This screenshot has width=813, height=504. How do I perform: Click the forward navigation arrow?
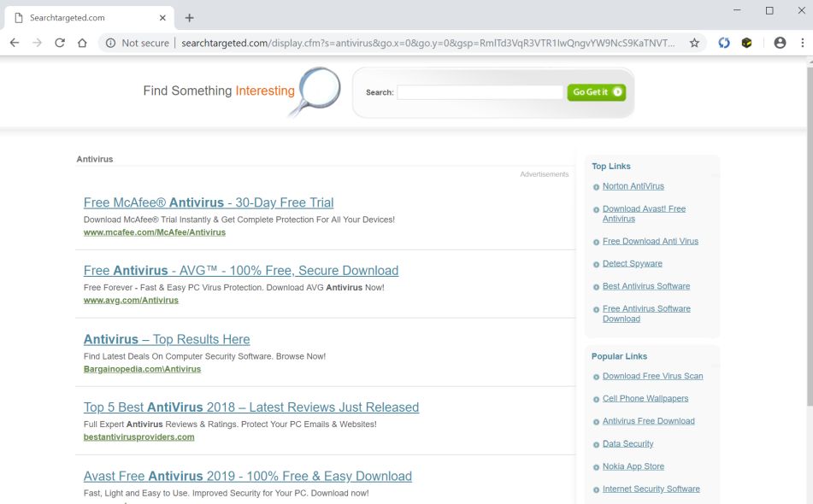(x=37, y=43)
